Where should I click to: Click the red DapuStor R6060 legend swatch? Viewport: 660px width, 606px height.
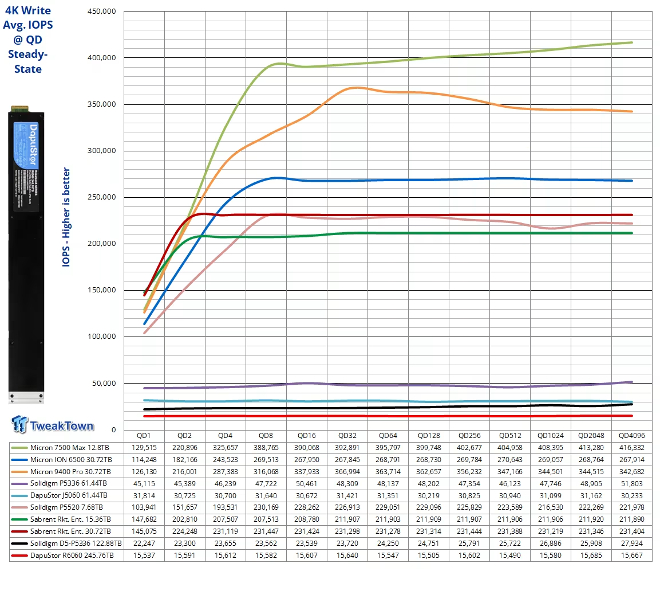pos(19,555)
